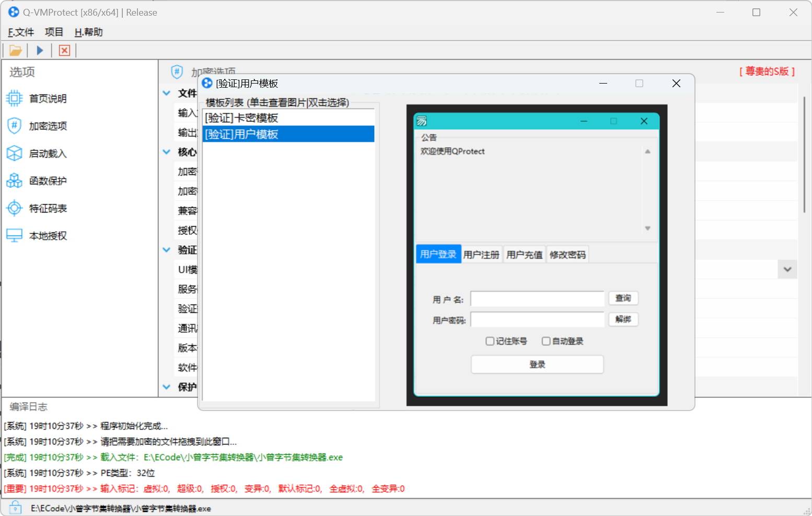Start protection with the blue run arrow
Image resolution: width=812 pixels, height=516 pixels.
(x=40, y=50)
